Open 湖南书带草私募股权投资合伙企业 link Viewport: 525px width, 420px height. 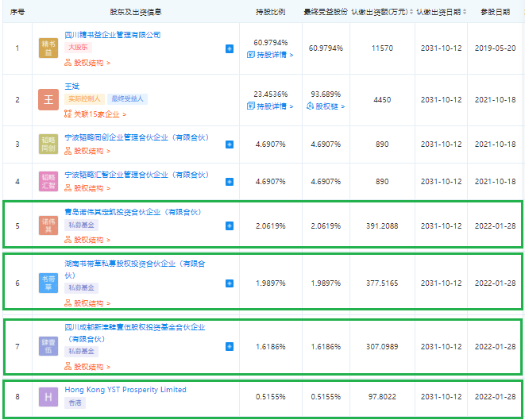click(135, 269)
